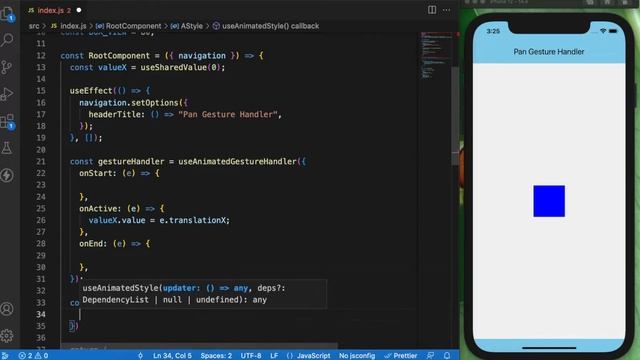Open editor More Actions ellipsis

[x=447, y=10]
